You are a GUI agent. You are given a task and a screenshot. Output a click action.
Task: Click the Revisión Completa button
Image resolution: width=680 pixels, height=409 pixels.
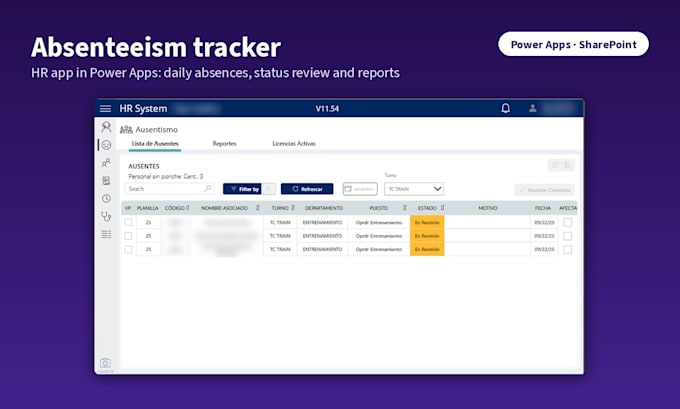click(545, 190)
